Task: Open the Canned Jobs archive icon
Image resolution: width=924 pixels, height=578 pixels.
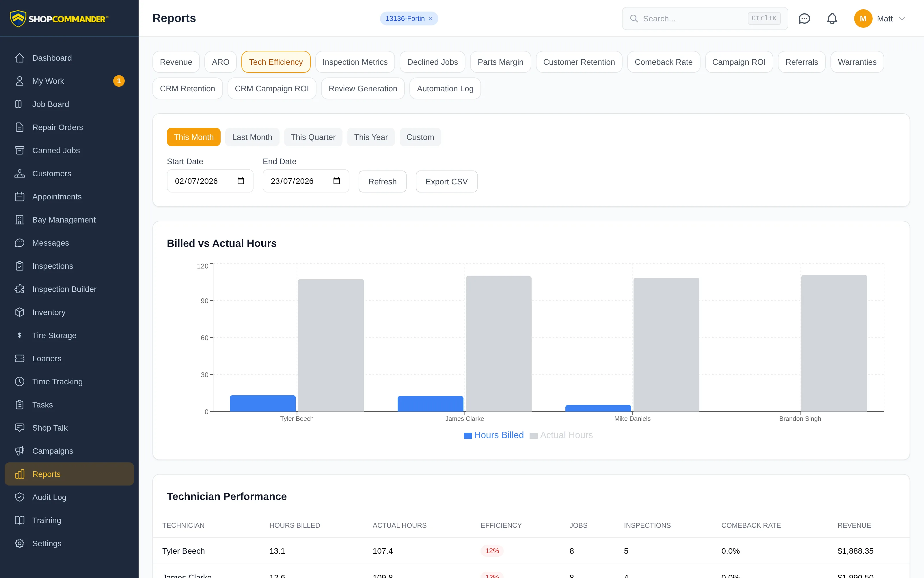Action: [x=19, y=150]
